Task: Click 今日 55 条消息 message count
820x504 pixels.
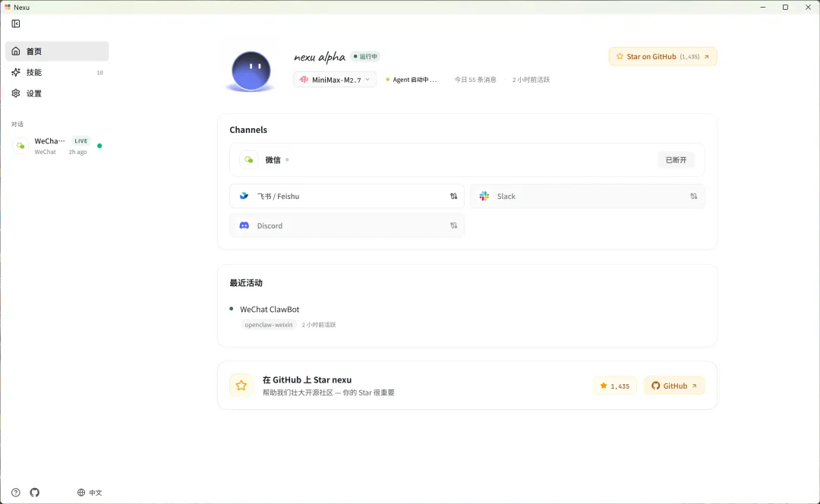Action: (475, 80)
